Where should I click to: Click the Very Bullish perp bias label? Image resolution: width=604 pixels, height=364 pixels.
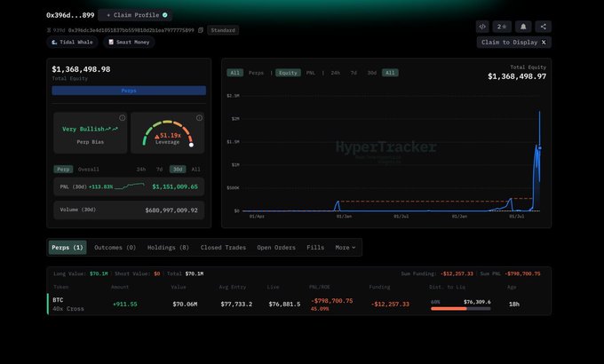click(x=90, y=129)
